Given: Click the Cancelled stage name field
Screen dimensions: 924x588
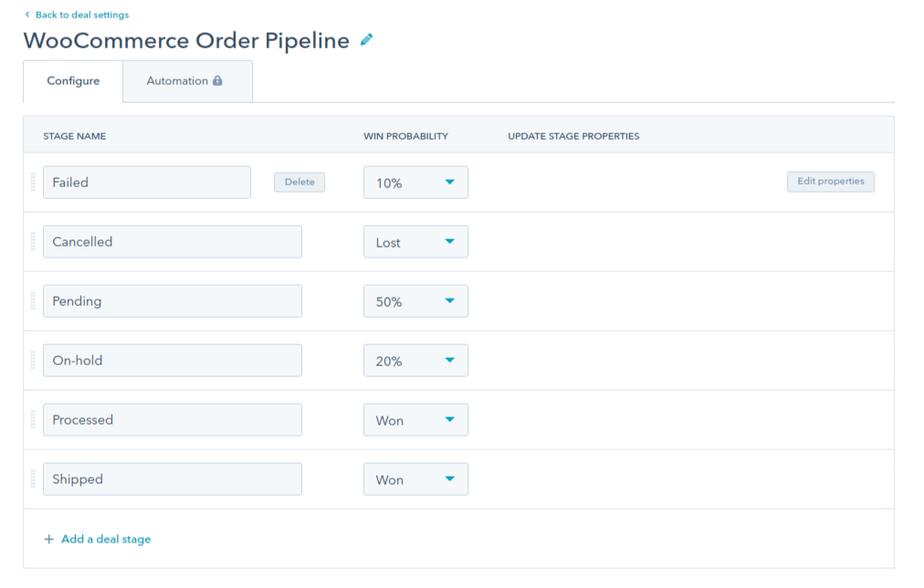Looking at the screenshot, I should [x=173, y=242].
